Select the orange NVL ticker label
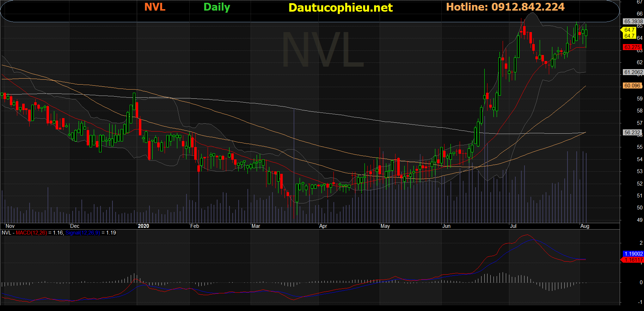644x311 pixels. (155, 7)
